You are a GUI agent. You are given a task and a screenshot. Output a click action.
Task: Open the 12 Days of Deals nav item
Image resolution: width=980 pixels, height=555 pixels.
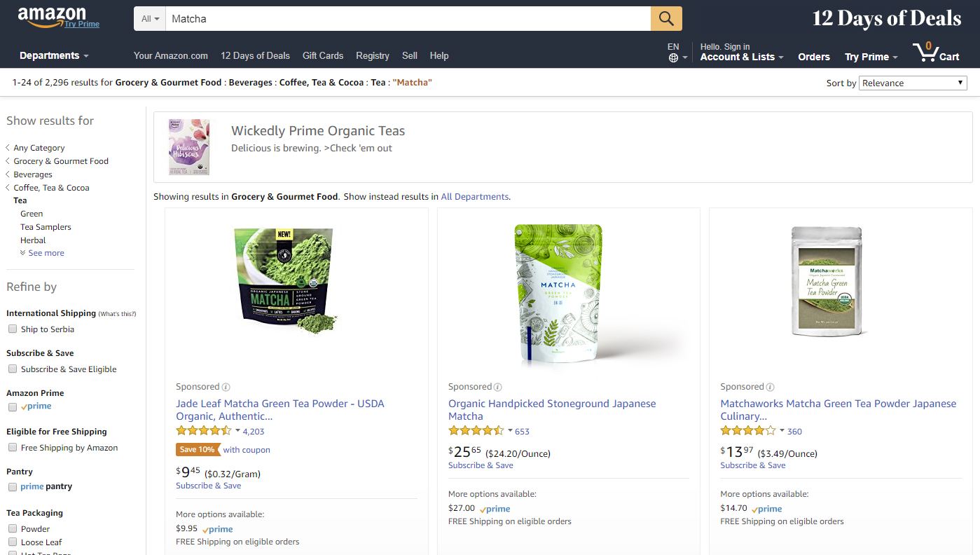point(255,55)
